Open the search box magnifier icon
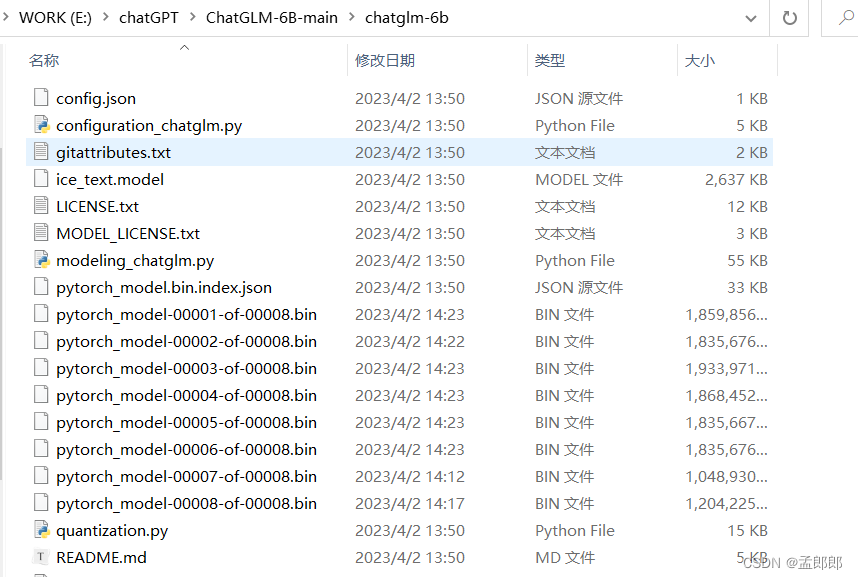 pyautogui.click(x=847, y=18)
